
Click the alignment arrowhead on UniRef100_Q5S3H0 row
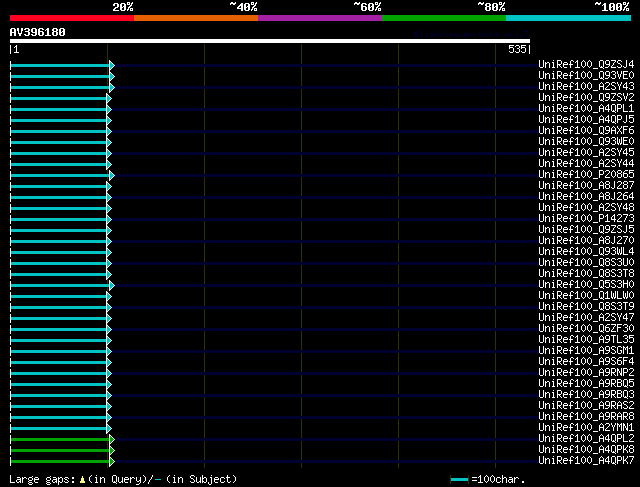click(112, 286)
